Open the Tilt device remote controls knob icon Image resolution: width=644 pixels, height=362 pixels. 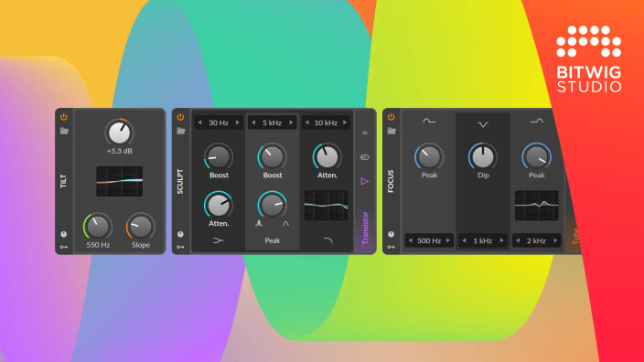coord(64,234)
